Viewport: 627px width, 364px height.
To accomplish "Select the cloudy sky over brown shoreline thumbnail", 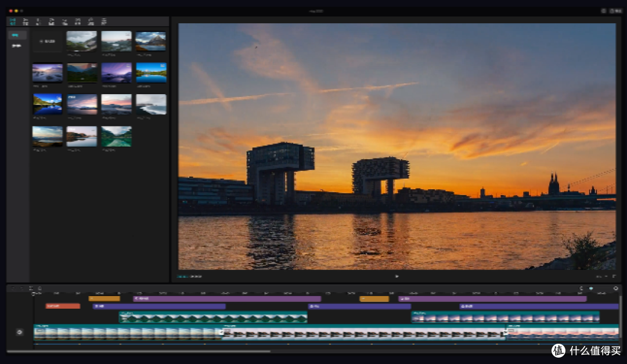I will pos(48,136).
